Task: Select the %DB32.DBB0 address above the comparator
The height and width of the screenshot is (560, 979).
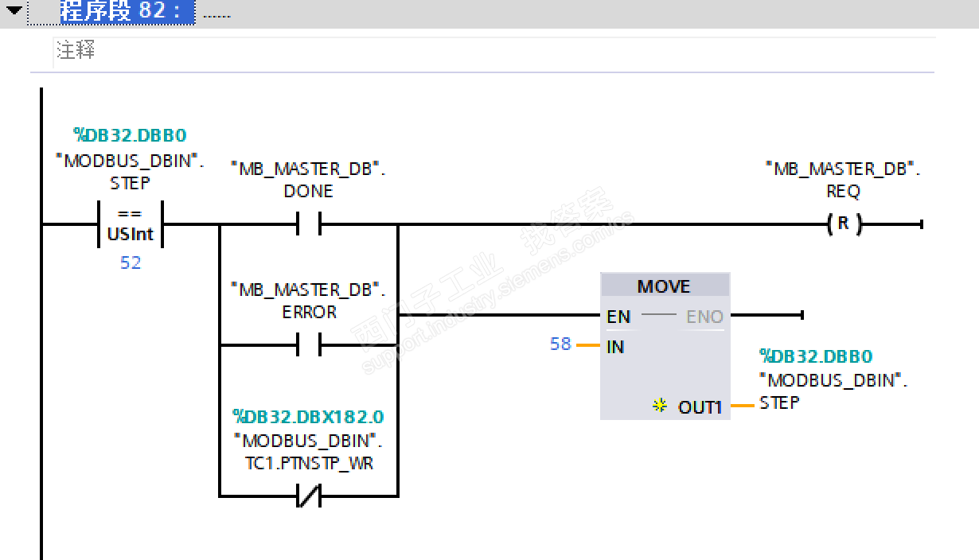Action: (130, 135)
